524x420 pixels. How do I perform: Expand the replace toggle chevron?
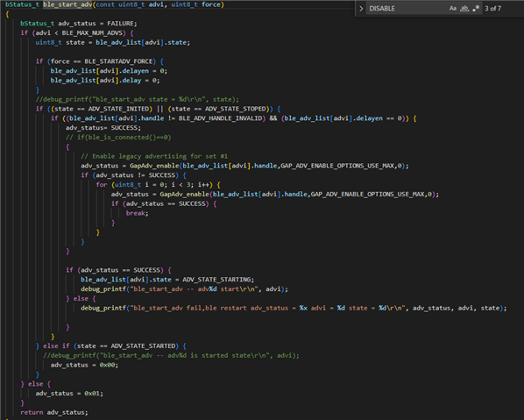click(x=361, y=9)
